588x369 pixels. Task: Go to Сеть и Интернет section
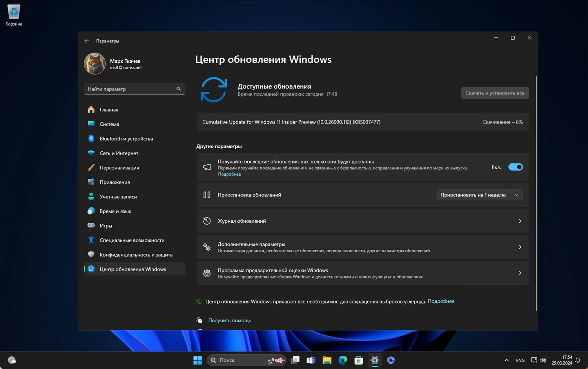click(x=119, y=153)
